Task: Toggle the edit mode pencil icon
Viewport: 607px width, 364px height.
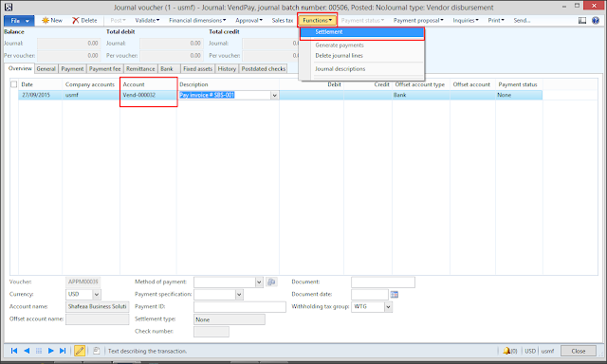Action: (80, 351)
